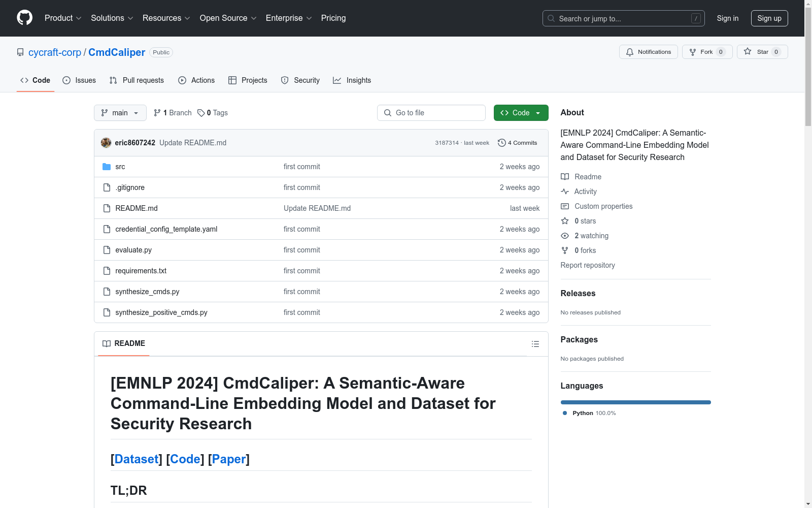Open the Packages section heading
This screenshot has height=508, width=812.
pyautogui.click(x=579, y=339)
